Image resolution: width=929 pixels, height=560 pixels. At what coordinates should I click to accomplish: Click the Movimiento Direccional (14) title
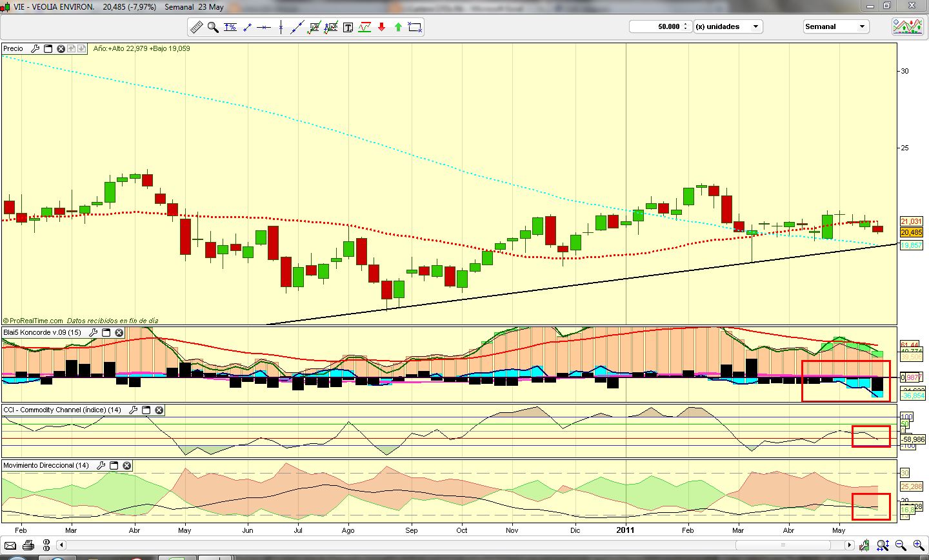(46, 465)
